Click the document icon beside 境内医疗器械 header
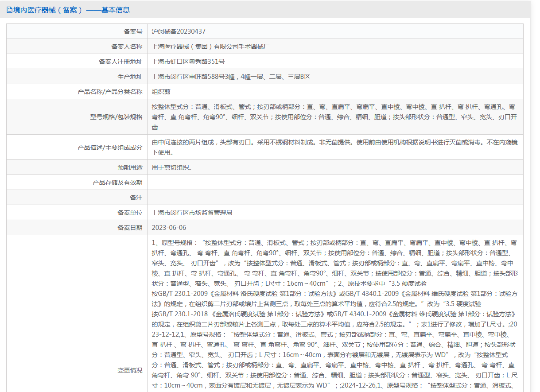Image resolution: width=540 pixels, height=392 pixels. (x=9, y=10)
